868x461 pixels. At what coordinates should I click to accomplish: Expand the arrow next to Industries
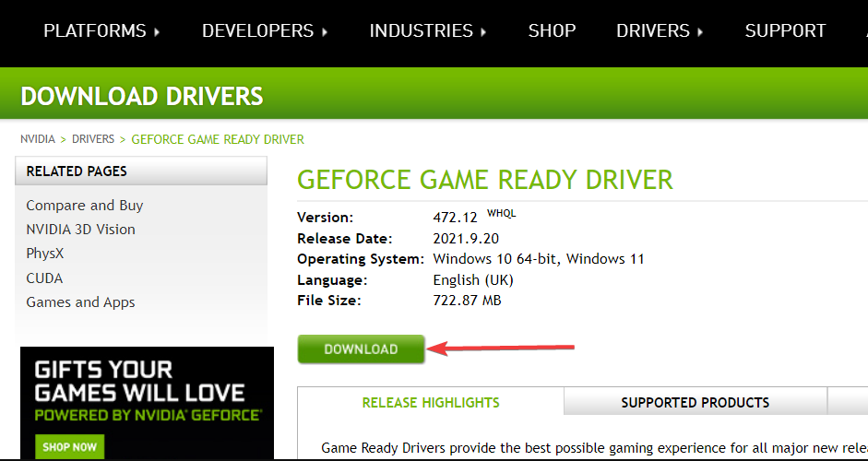pyautogui.click(x=483, y=32)
